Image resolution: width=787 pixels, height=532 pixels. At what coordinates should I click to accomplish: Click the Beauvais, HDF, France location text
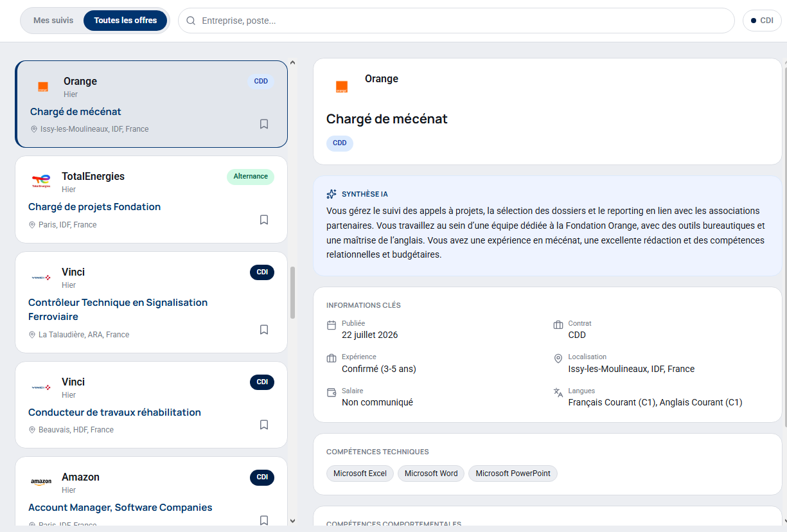tap(76, 430)
